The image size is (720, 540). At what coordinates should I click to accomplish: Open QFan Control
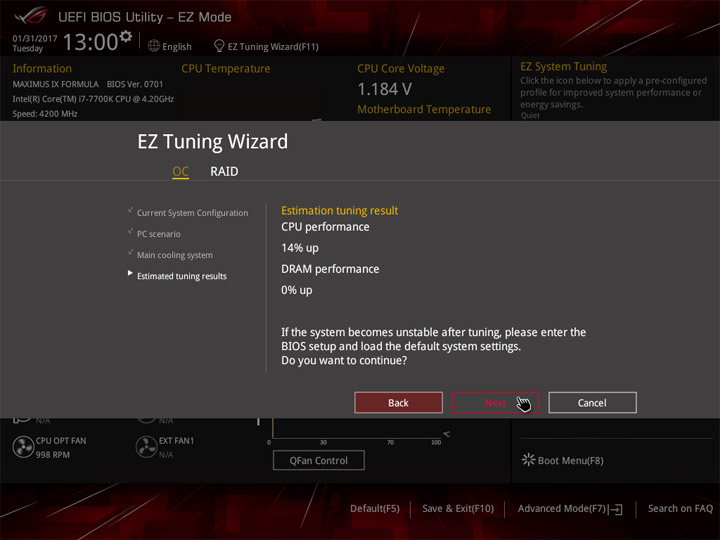(319, 460)
